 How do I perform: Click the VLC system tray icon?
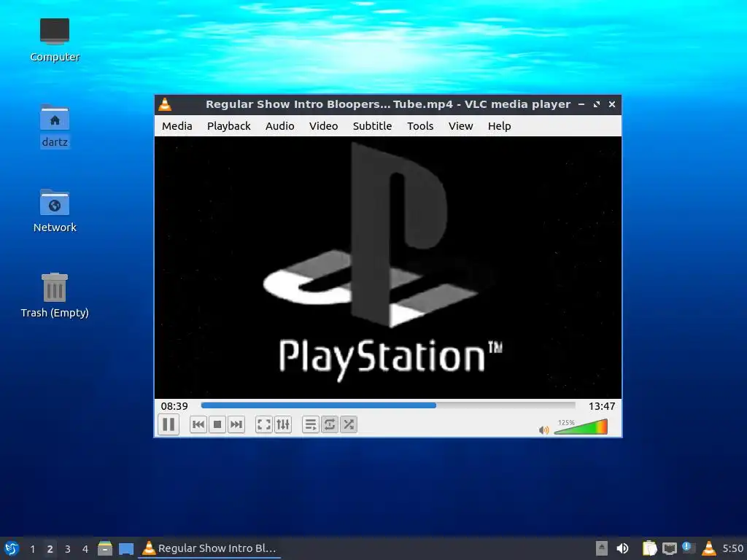pyautogui.click(x=709, y=548)
